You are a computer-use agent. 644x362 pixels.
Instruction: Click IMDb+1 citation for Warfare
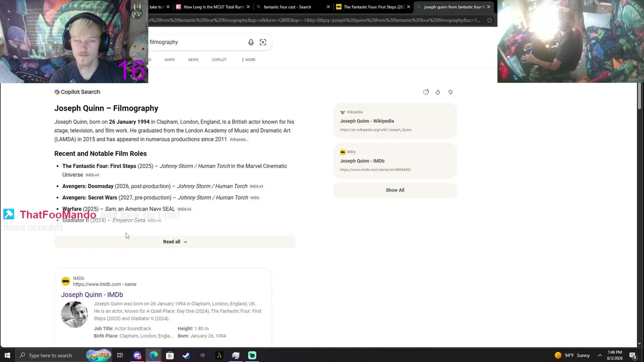[x=184, y=209]
